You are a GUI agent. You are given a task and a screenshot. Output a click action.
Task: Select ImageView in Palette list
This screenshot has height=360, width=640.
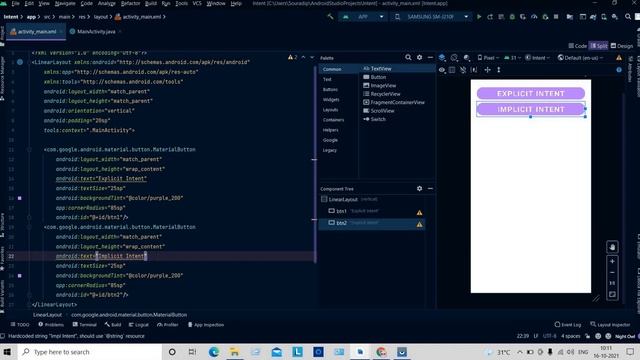tap(379, 86)
